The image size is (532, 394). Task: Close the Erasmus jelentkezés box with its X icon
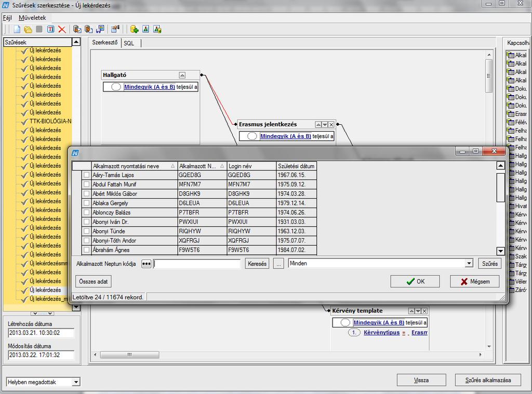pyautogui.click(x=331, y=125)
